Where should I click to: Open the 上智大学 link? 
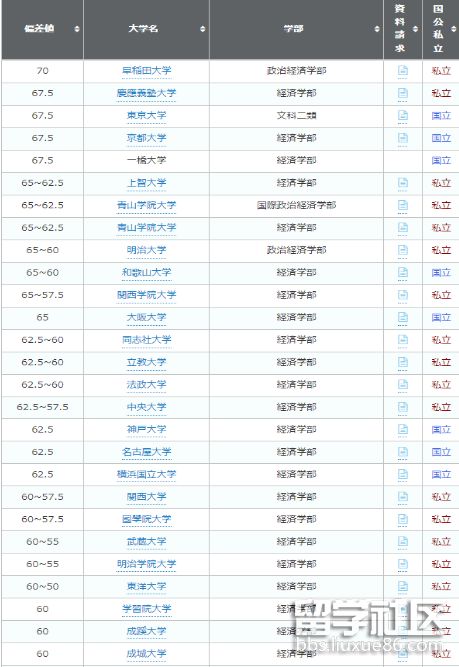pos(146,183)
